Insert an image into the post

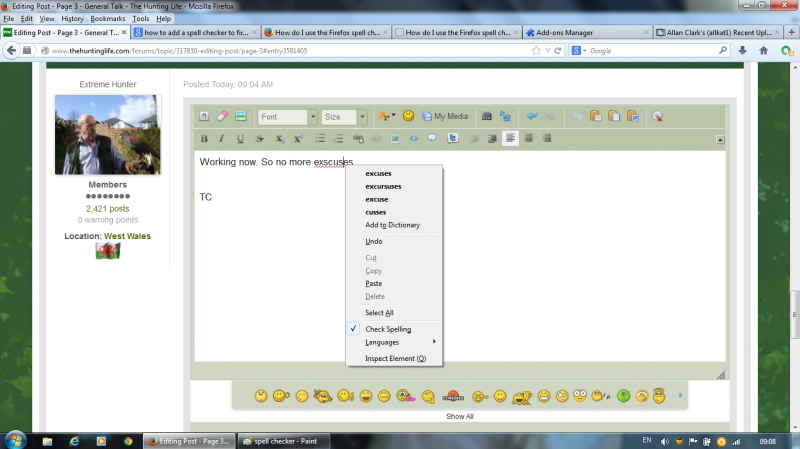point(395,138)
